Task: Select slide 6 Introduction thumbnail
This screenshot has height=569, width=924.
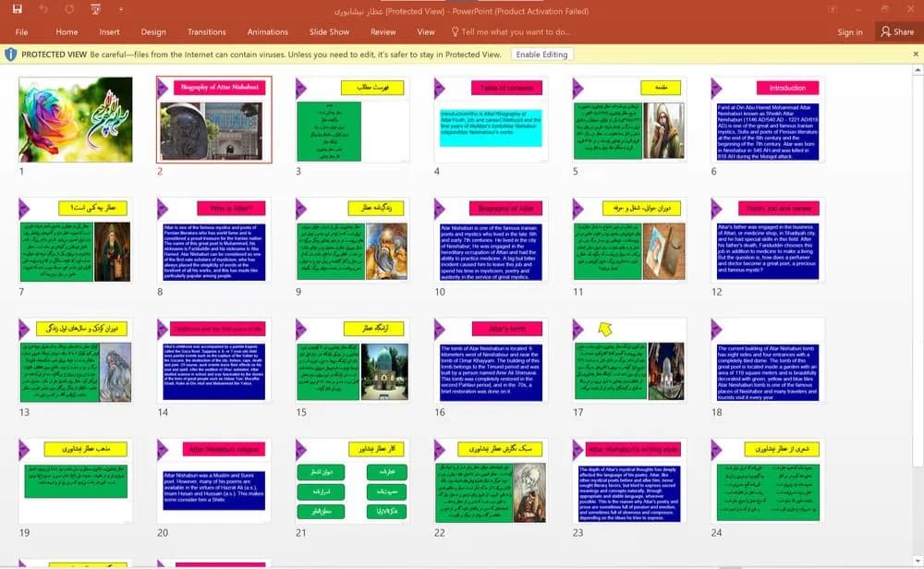Action: pos(768,119)
